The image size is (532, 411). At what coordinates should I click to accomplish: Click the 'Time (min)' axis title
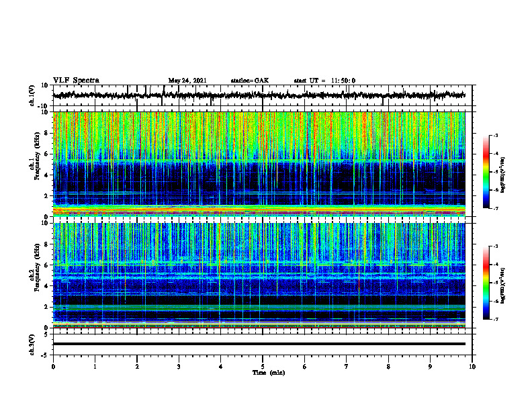coord(269,373)
